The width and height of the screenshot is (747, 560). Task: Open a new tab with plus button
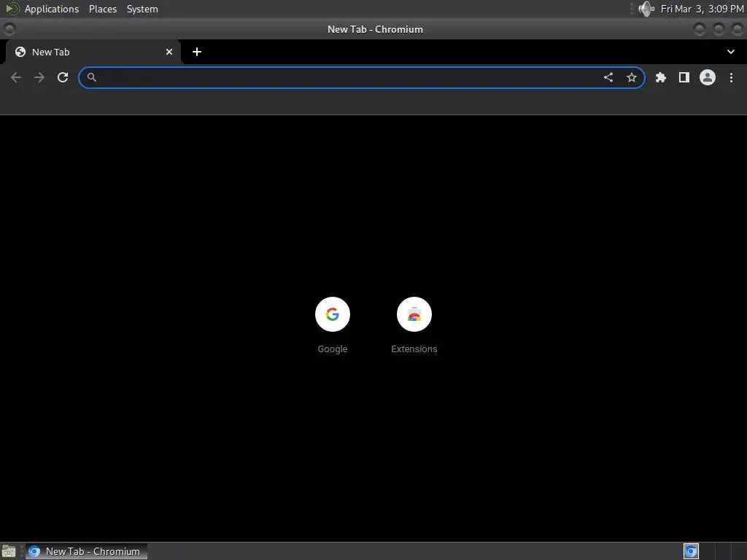[x=197, y=52]
